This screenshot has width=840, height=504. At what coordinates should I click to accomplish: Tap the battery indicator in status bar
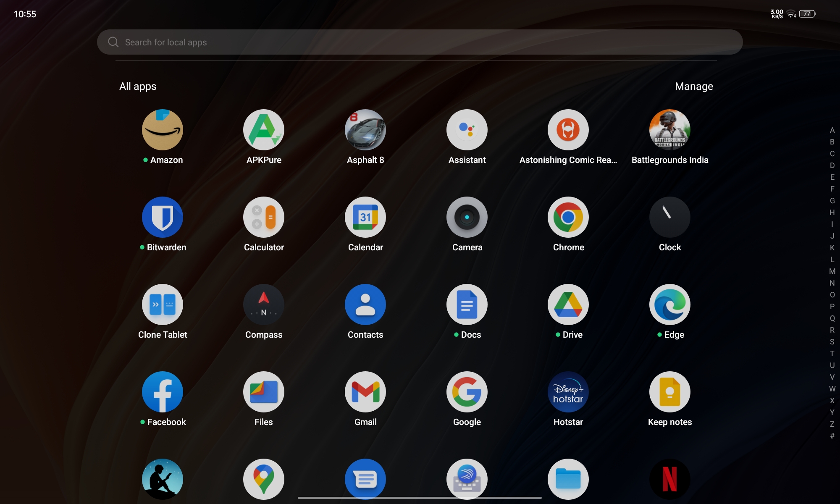[807, 14]
